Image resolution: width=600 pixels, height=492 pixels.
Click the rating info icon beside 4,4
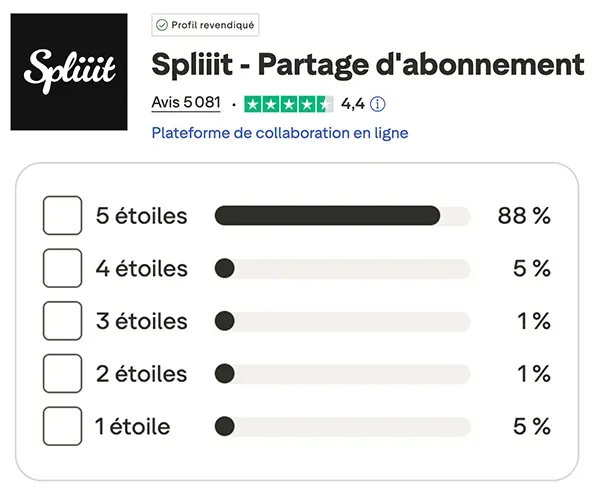(378, 103)
